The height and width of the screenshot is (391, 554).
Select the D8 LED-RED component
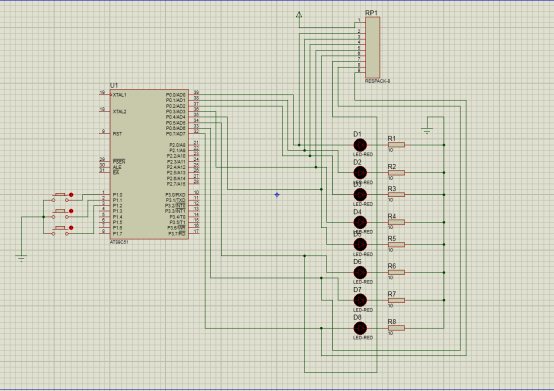pos(360,328)
